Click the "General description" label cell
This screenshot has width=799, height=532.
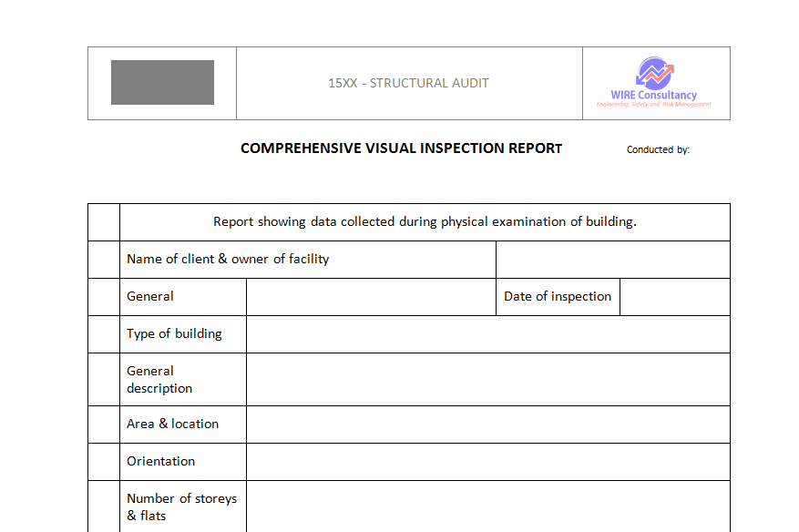pos(182,379)
